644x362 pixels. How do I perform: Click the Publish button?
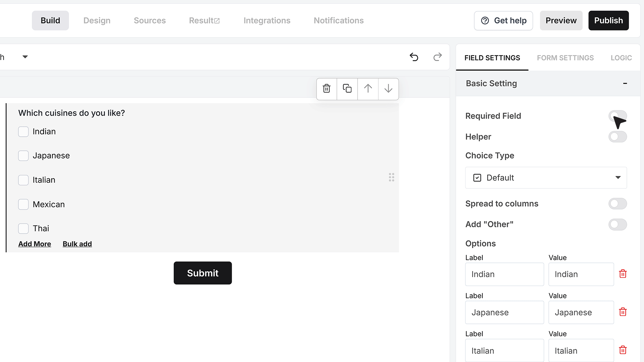(x=608, y=20)
